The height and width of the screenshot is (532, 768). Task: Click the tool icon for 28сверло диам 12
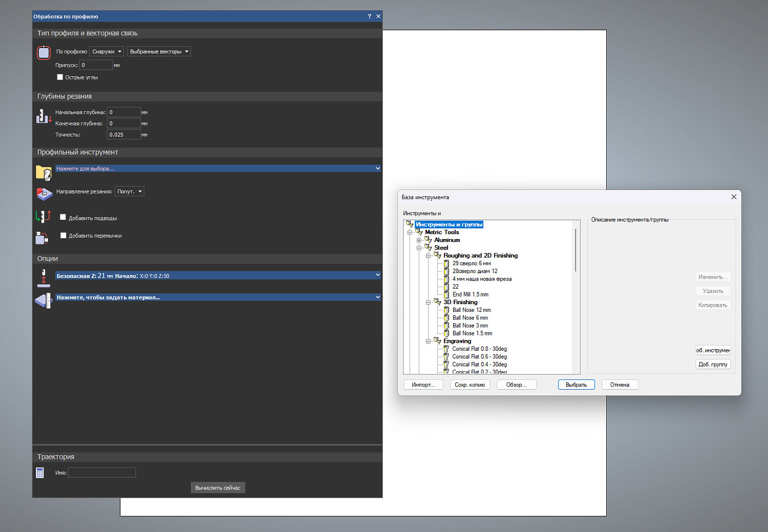click(446, 271)
